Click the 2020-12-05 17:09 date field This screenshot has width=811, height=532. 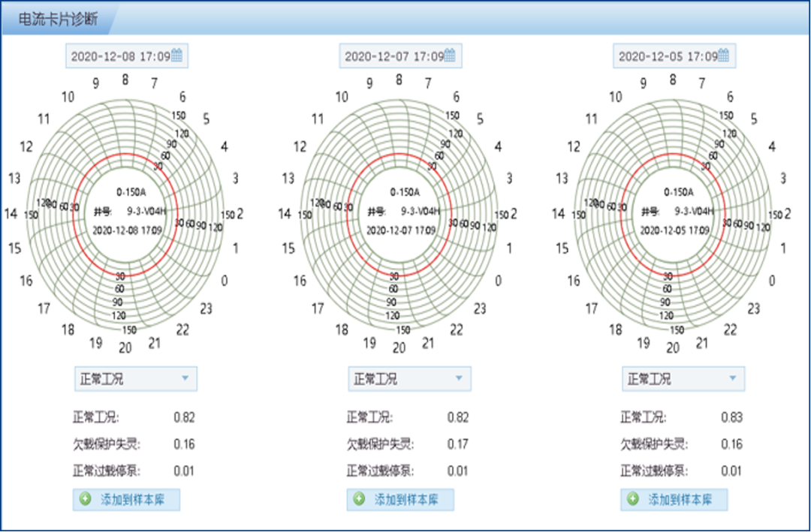tap(667, 56)
